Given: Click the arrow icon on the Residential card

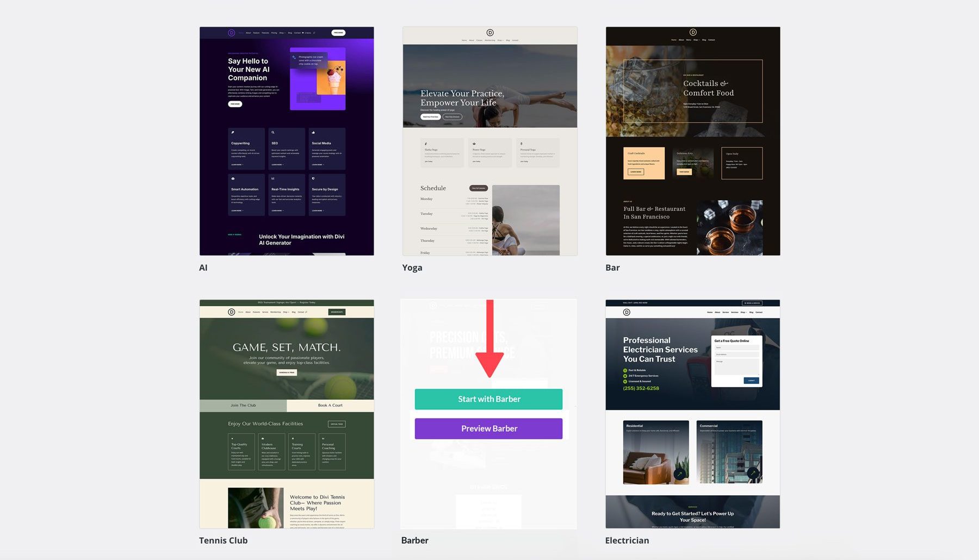Looking at the screenshot, I should [679, 474].
